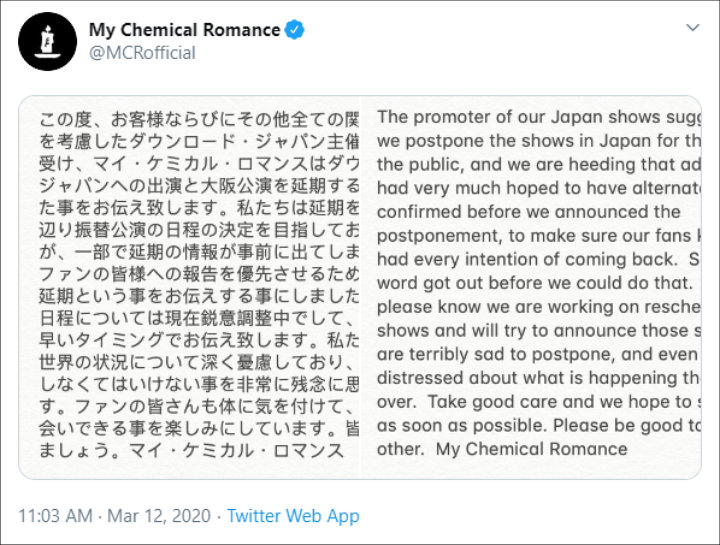Click the Japanese マイ・ケミカル・ロマンス signature line
Viewport: 720px width, 545px height.
click(x=236, y=450)
